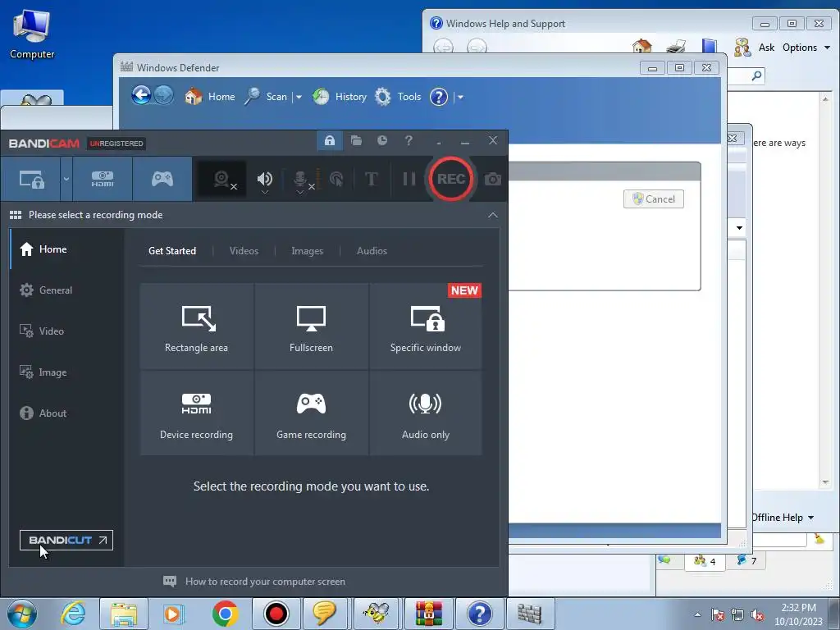Open the Windows Start menu

click(x=21, y=614)
